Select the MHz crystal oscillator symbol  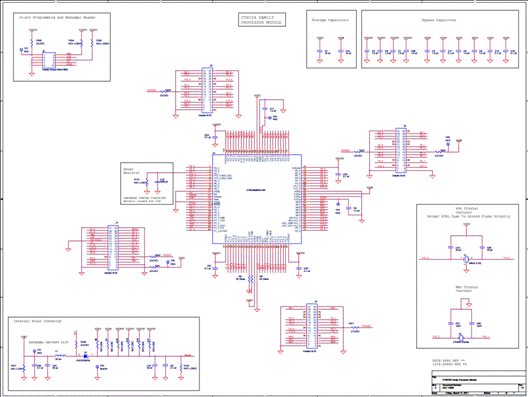click(x=461, y=337)
